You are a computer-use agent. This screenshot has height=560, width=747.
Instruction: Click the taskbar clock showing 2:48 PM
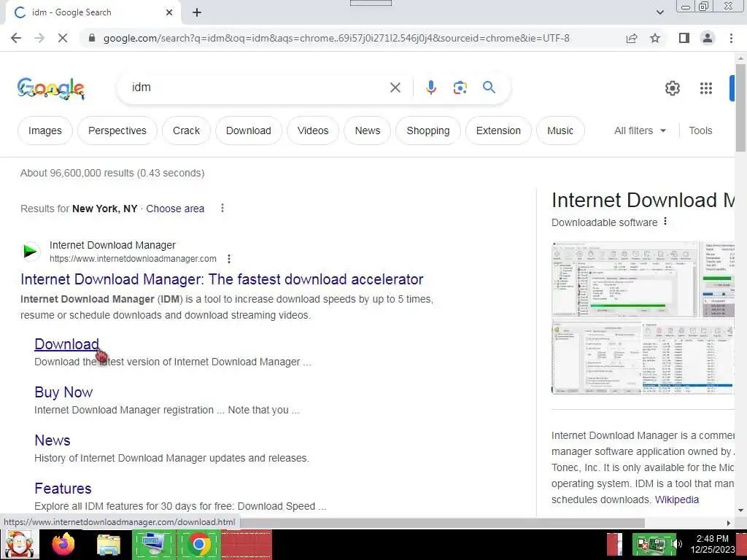click(712, 544)
